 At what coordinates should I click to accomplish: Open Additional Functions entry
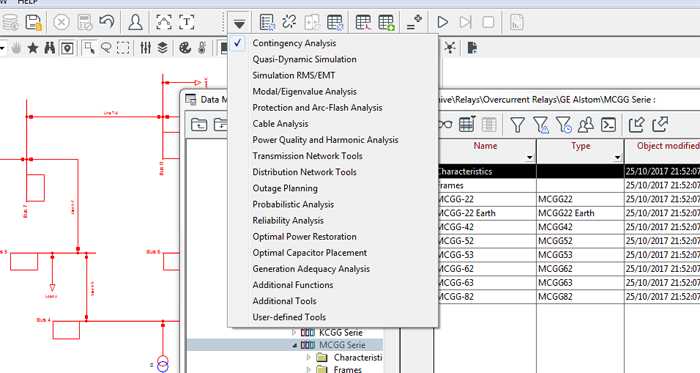click(293, 285)
